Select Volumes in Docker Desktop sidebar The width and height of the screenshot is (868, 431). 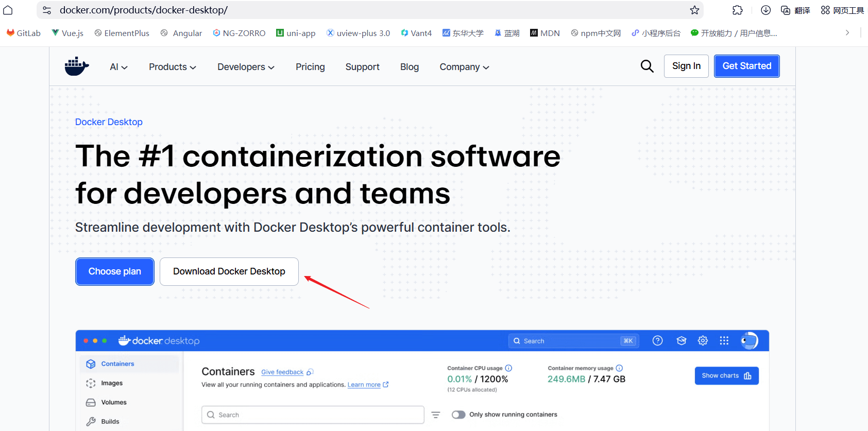tap(129, 402)
